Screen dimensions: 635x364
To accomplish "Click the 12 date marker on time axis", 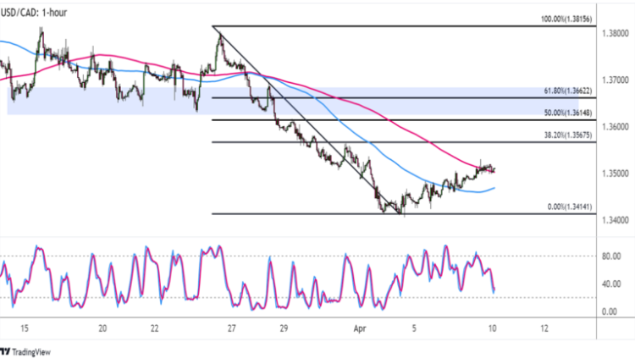I will [544, 328].
